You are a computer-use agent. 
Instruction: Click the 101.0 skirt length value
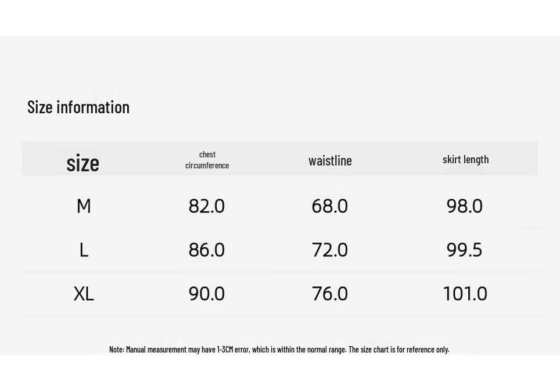click(x=465, y=293)
